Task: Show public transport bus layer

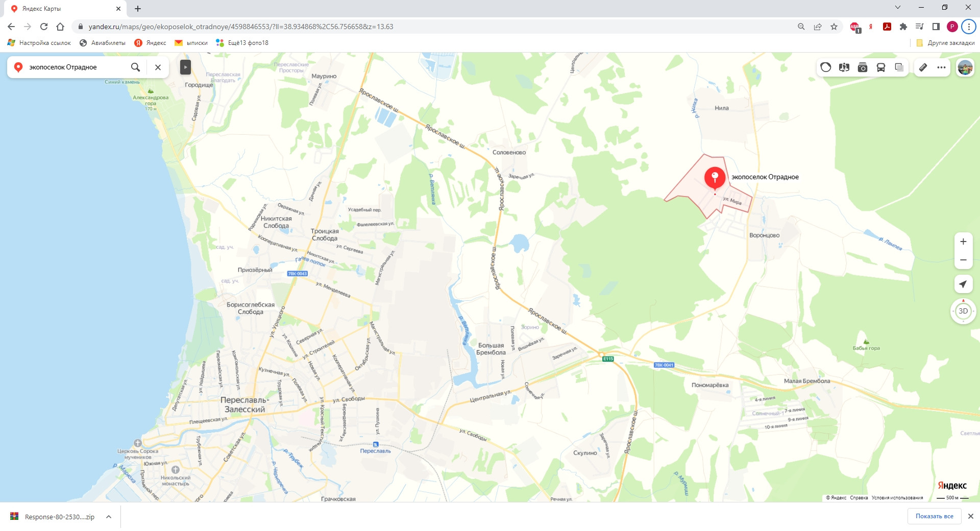Action: point(881,67)
